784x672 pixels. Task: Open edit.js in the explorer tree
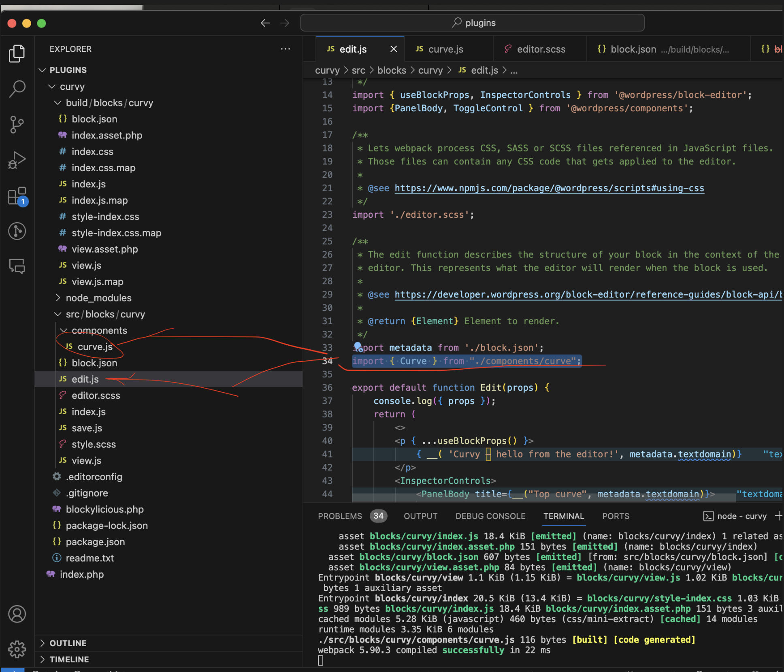coord(168,379)
